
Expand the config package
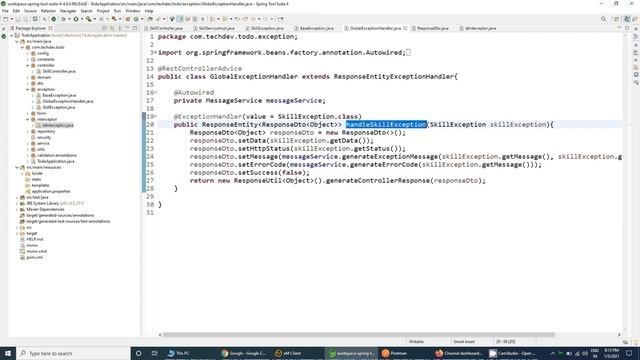(x=28, y=53)
